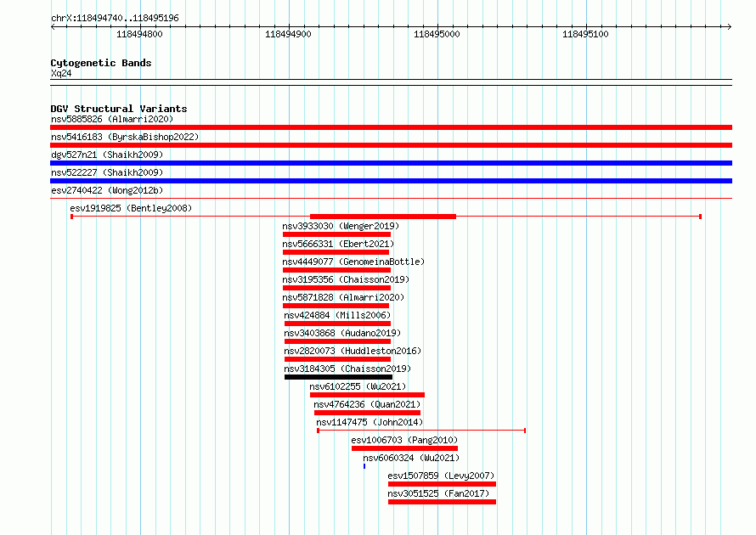The width and height of the screenshot is (756, 535).
Task: Click the DGV Structural Variants track heading
Action: coord(119,109)
